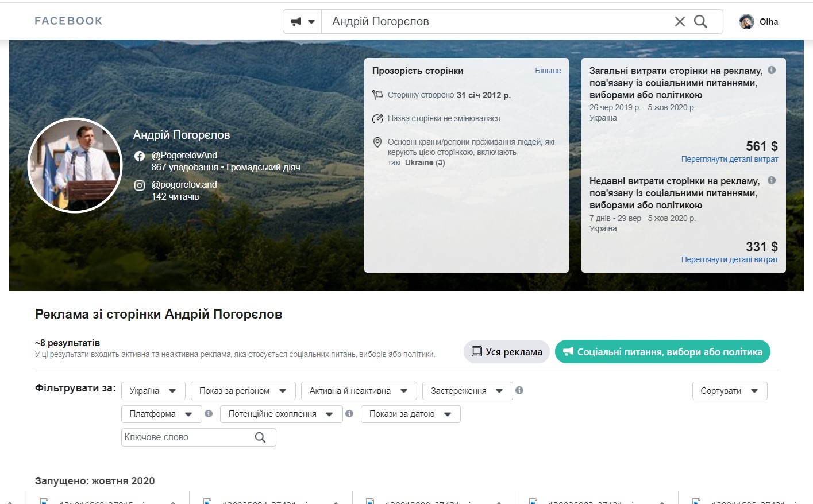Open Olha's profile avatar
This screenshot has width=813, height=504.
click(x=746, y=22)
